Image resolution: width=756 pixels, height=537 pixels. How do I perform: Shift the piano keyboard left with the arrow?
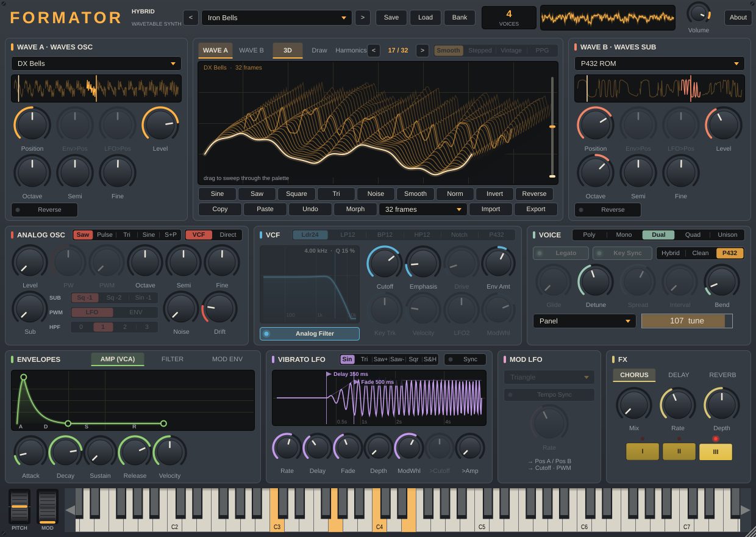click(x=70, y=510)
